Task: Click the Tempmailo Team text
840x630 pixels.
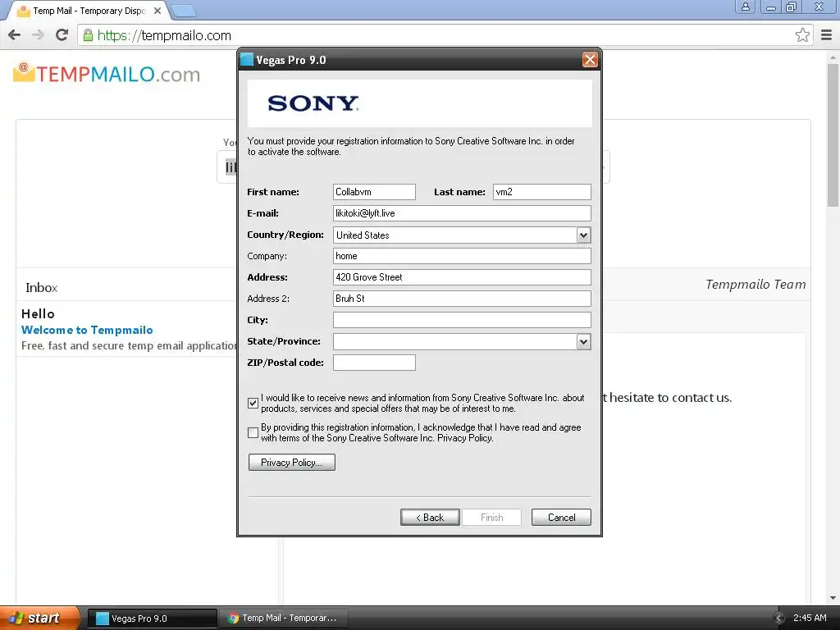Action: click(x=756, y=285)
